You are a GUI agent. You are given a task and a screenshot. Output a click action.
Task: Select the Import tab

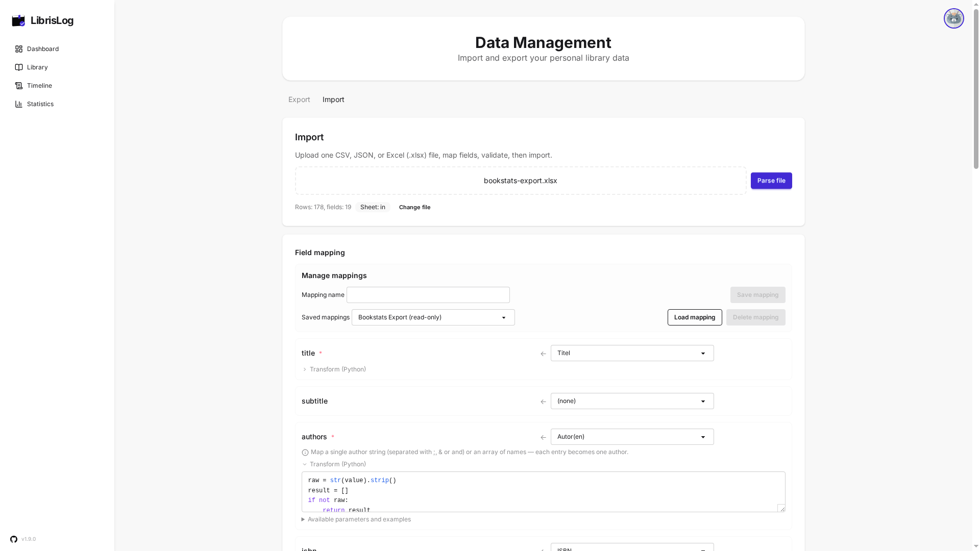coord(333,99)
